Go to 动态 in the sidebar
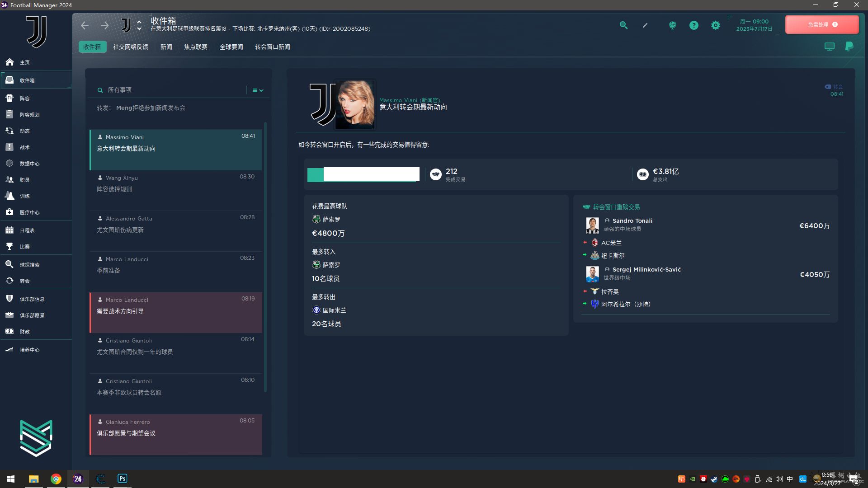This screenshot has width=868, height=488. tap(24, 131)
